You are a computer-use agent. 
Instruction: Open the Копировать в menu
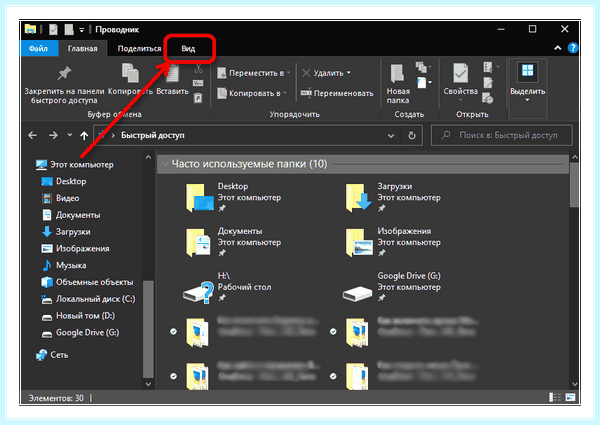point(252,93)
